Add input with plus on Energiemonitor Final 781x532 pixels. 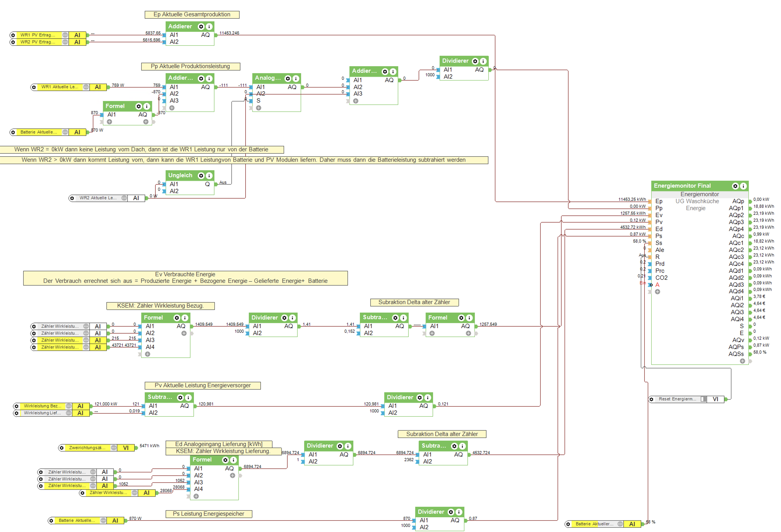pos(657,292)
